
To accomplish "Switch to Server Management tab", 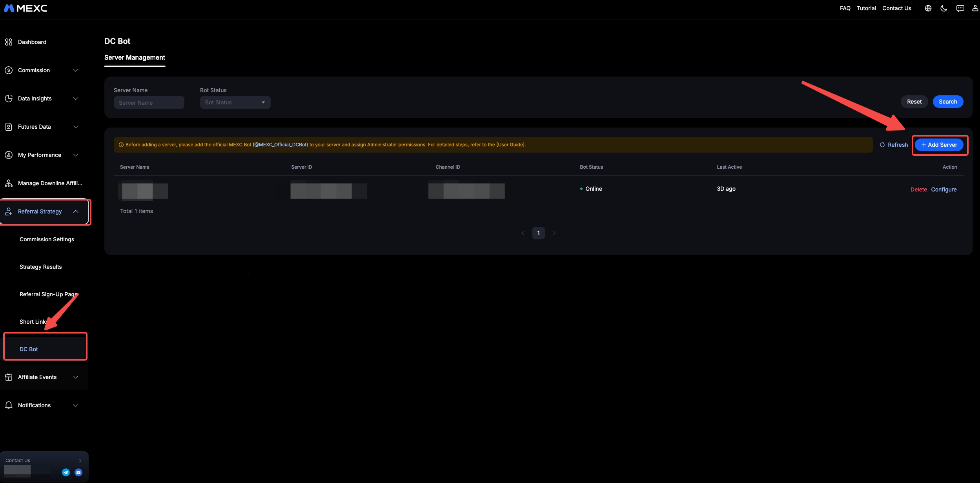I will (135, 58).
